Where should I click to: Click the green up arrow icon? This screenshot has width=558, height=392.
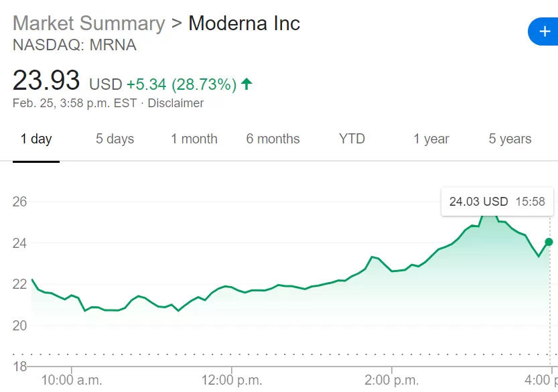click(x=247, y=84)
